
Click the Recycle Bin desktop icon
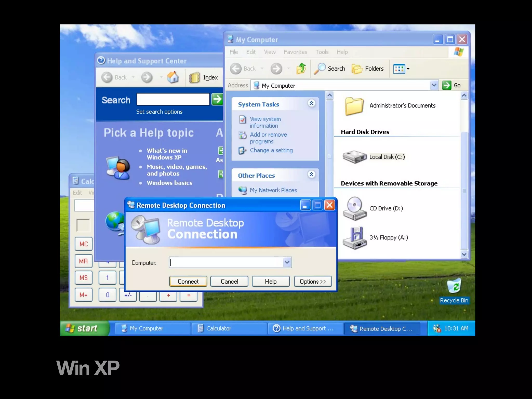(454, 290)
